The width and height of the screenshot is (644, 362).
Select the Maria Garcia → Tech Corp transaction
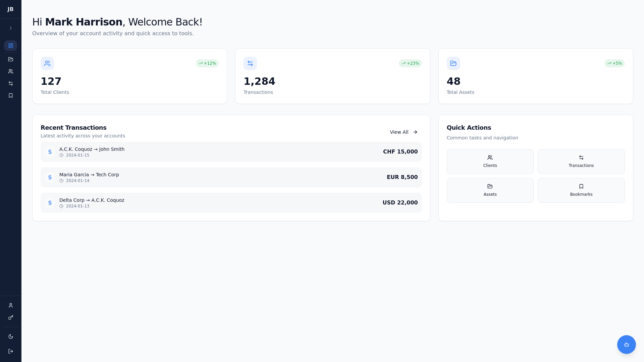click(x=231, y=177)
